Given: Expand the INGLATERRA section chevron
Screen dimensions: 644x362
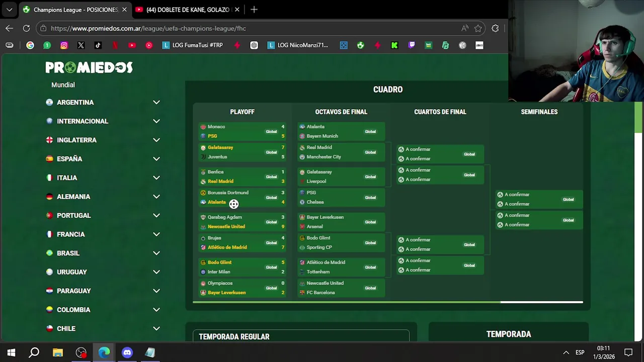Looking at the screenshot, I should 156,140.
